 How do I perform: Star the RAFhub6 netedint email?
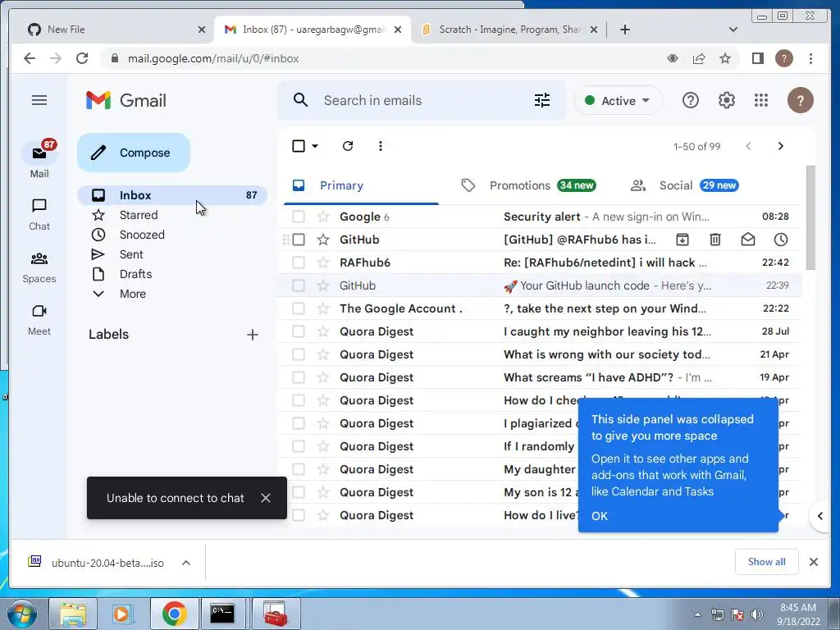323,262
